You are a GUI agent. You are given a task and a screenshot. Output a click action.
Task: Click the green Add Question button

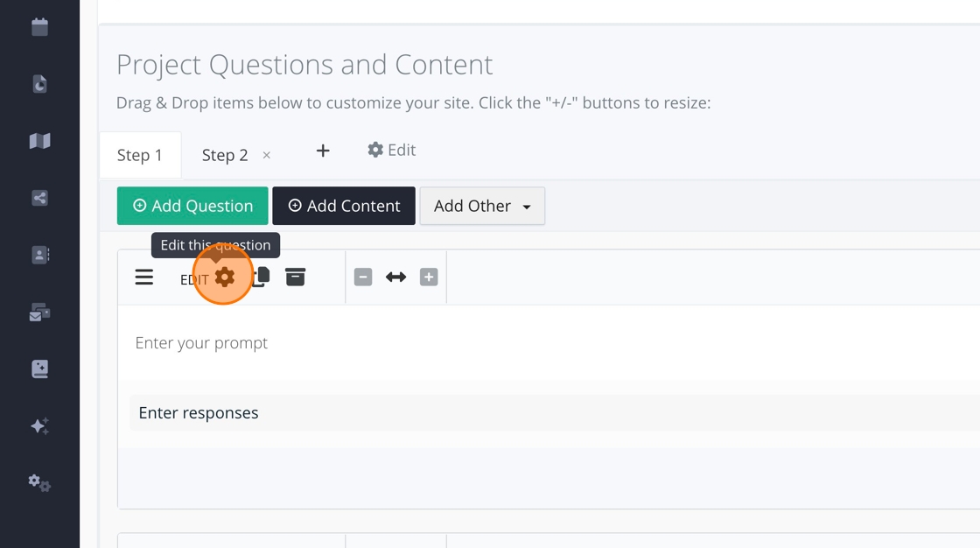(192, 206)
